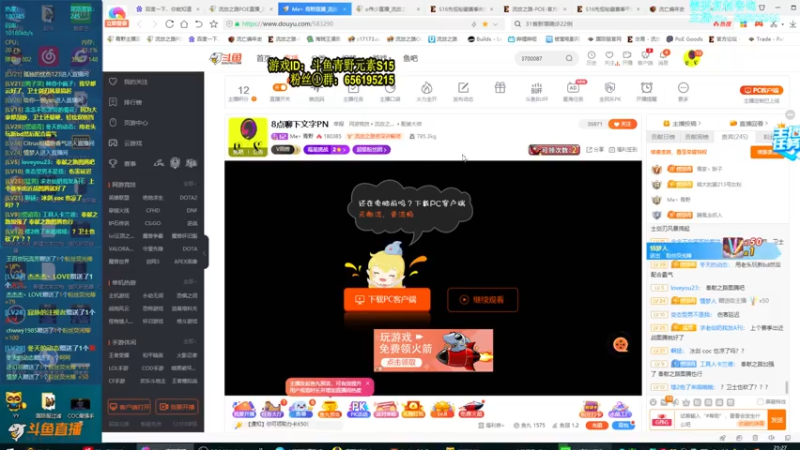Toggle the live broadcast switch

(280, 87)
